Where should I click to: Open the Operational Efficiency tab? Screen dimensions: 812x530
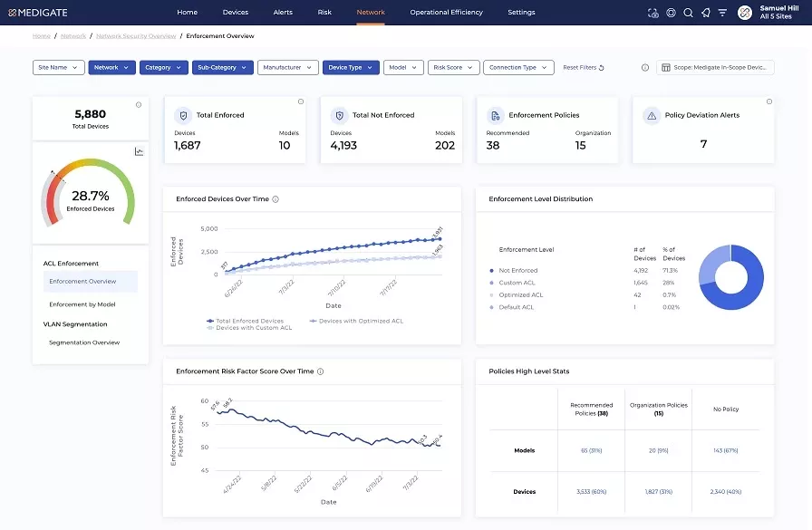click(x=447, y=13)
